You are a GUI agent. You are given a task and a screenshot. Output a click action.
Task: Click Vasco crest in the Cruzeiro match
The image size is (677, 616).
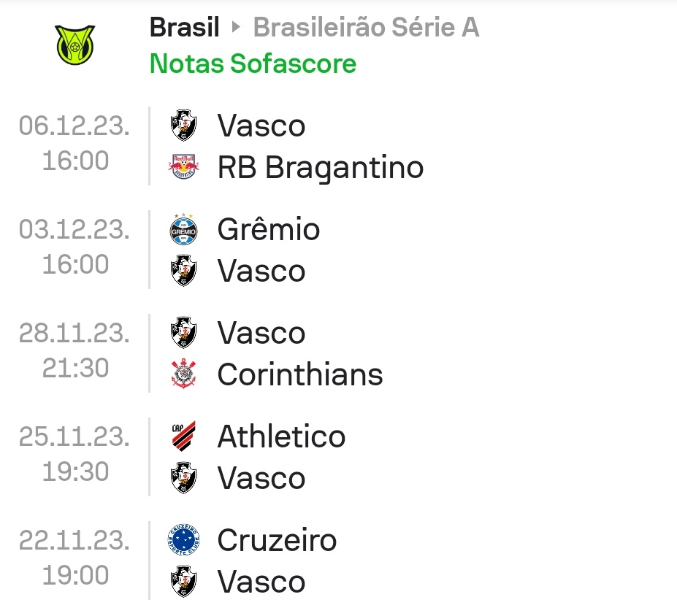183,582
